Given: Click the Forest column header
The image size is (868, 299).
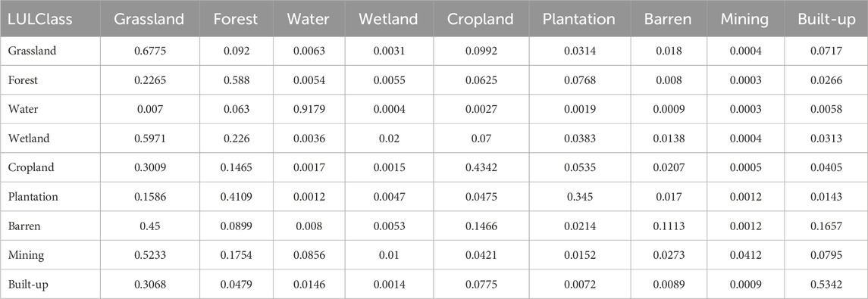Looking at the screenshot, I should [237, 19].
